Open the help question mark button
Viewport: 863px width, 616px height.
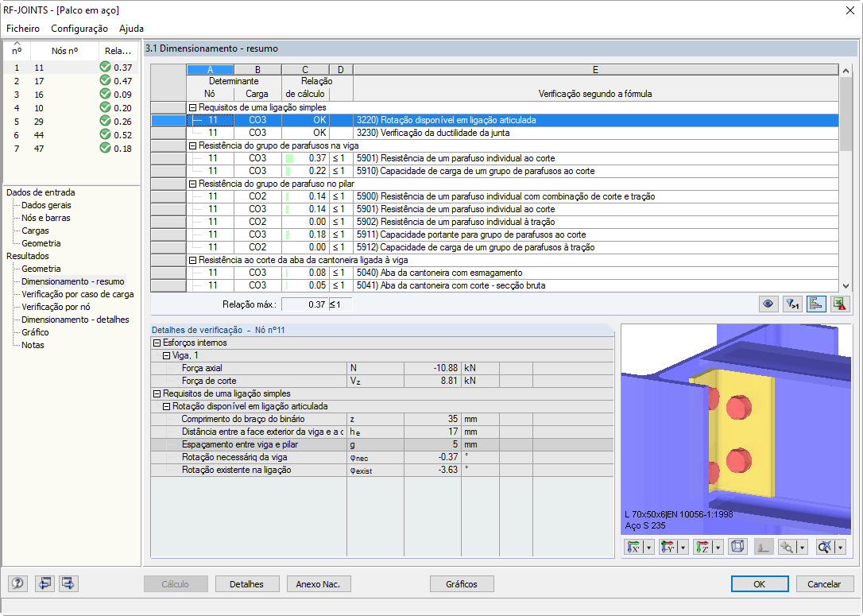(x=17, y=583)
